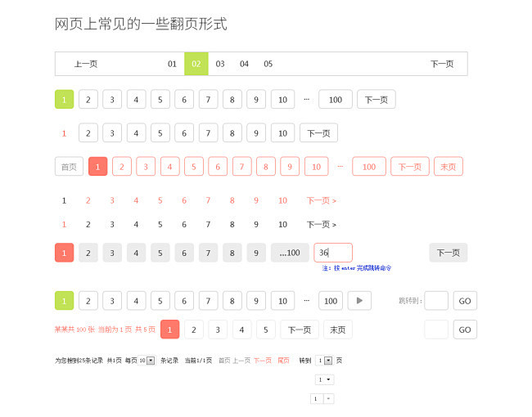Select page 01 in the top bar
Viewport: 532px width, 417px height.
(172, 64)
